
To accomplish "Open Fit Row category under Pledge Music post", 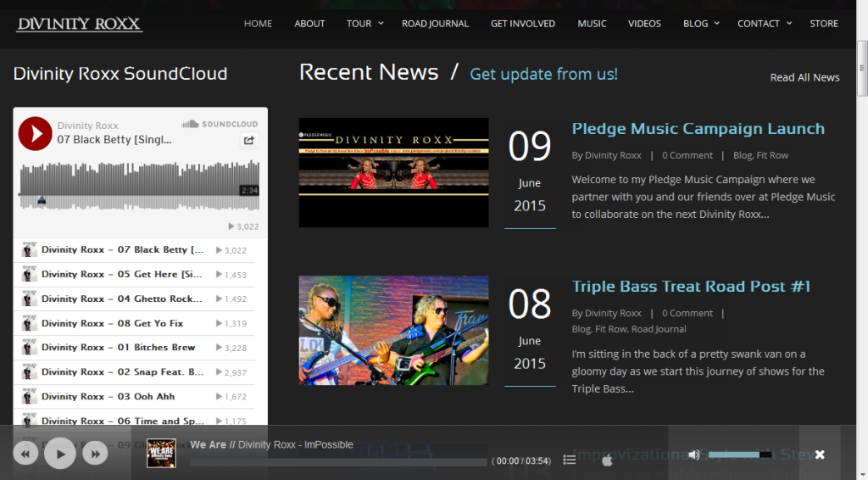I will click(x=772, y=155).
